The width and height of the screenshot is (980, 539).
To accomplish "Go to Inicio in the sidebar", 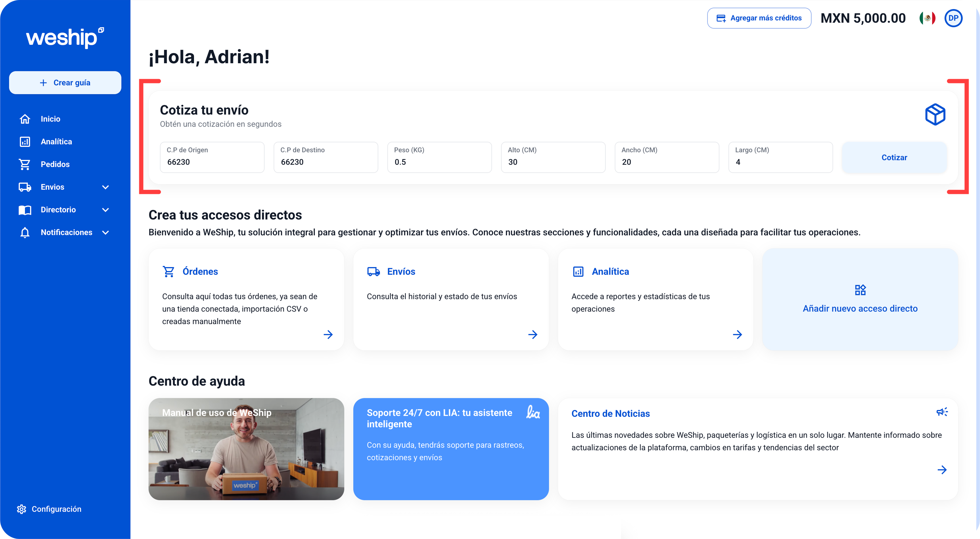I will (x=50, y=119).
